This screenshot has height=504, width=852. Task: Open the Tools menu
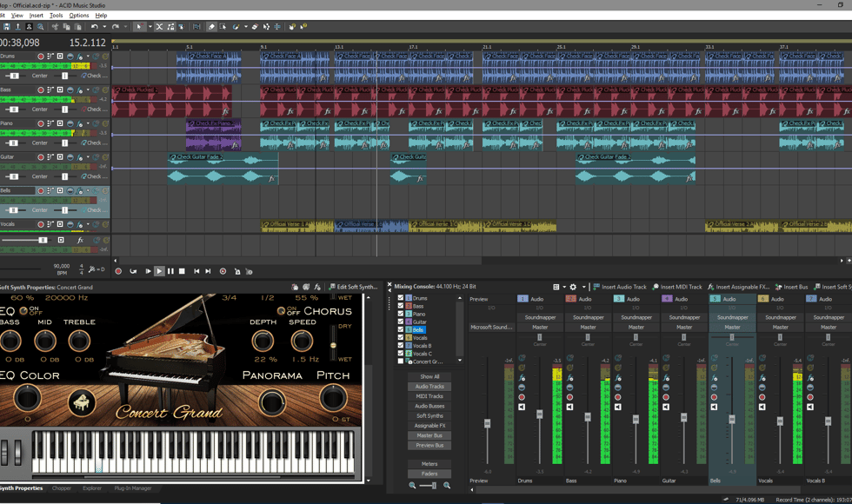coord(56,16)
